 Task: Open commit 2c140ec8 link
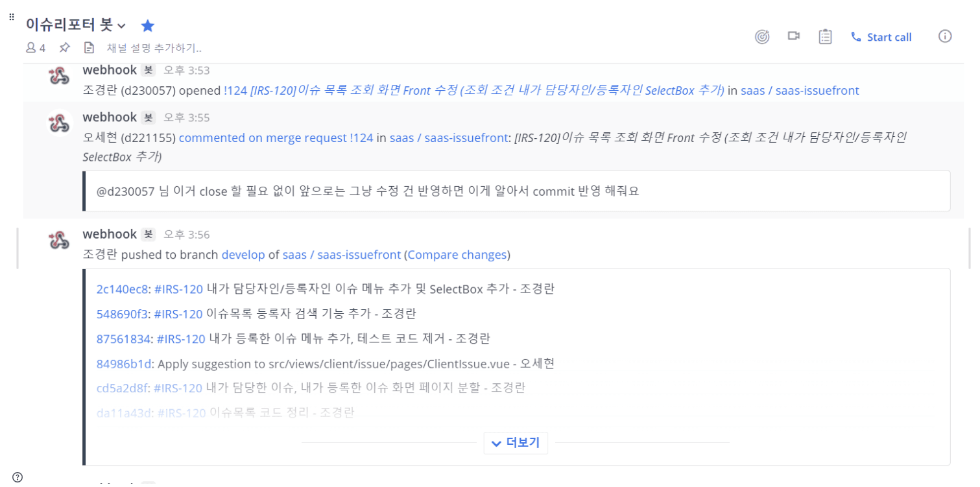(123, 289)
